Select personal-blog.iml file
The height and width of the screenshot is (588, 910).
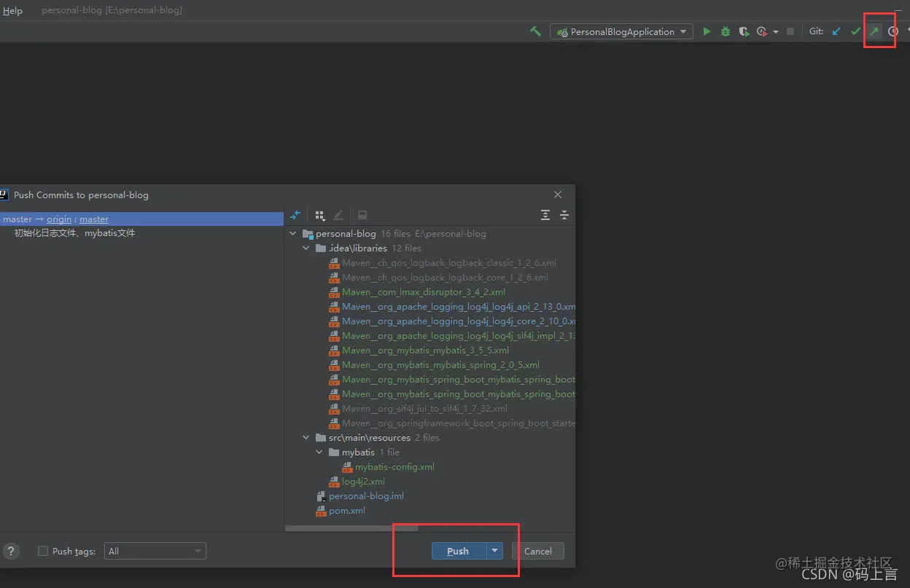coord(366,496)
